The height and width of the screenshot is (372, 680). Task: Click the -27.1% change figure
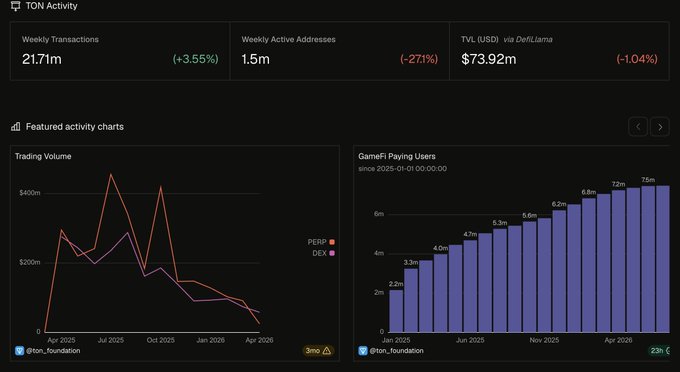point(419,59)
